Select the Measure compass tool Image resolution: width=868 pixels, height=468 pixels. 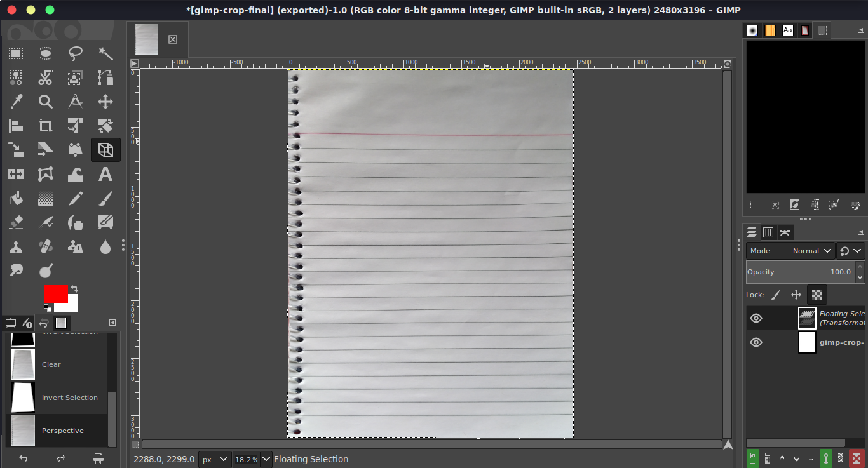click(x=76, y=102)
